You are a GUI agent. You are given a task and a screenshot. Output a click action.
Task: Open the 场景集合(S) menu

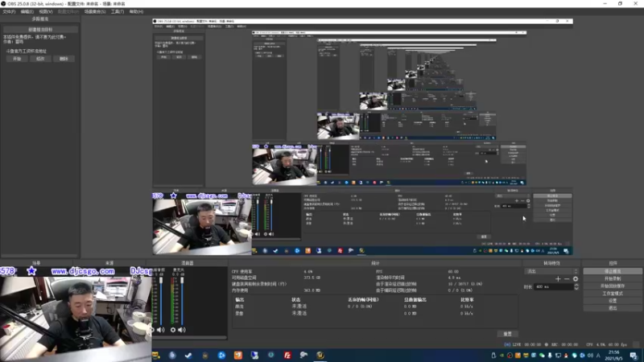[x=95, y=11]
